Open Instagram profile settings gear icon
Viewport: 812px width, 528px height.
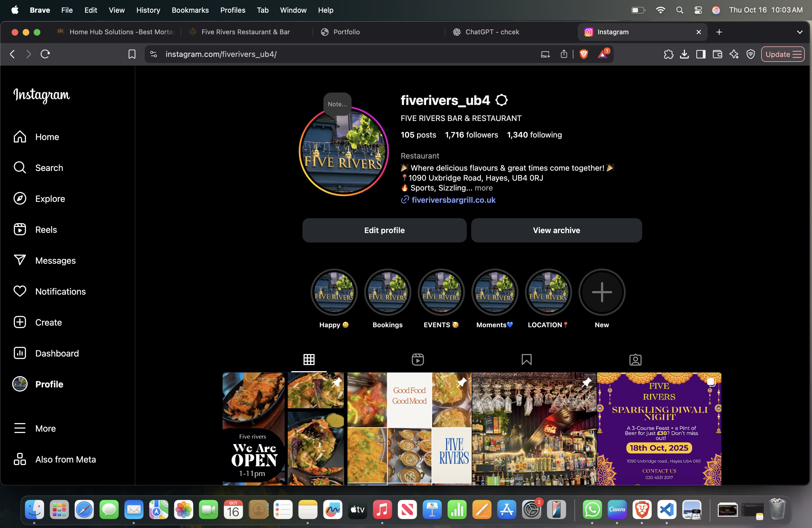pos(501,100)
